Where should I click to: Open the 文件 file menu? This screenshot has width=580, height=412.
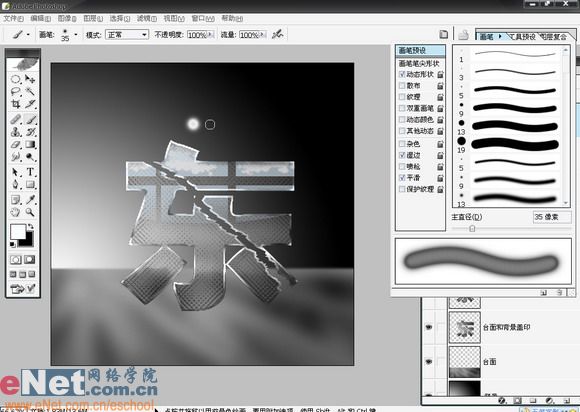pyautogui.click(x=13, y=18)
